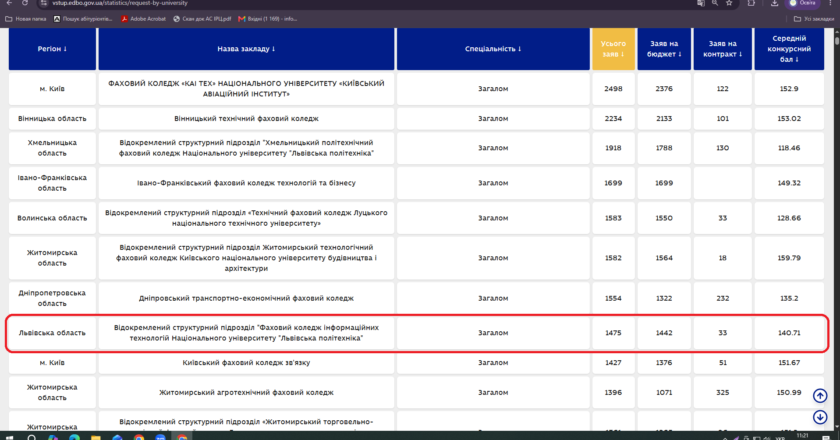
Task: Click the round scroll-to-bottom arrow button
Action: click(x=820, y=417)
